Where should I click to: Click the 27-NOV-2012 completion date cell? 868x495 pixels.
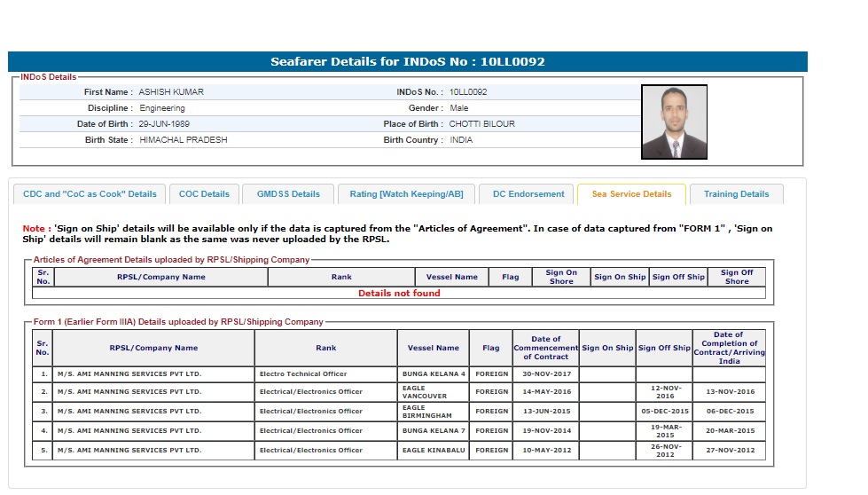click(730, 451)
